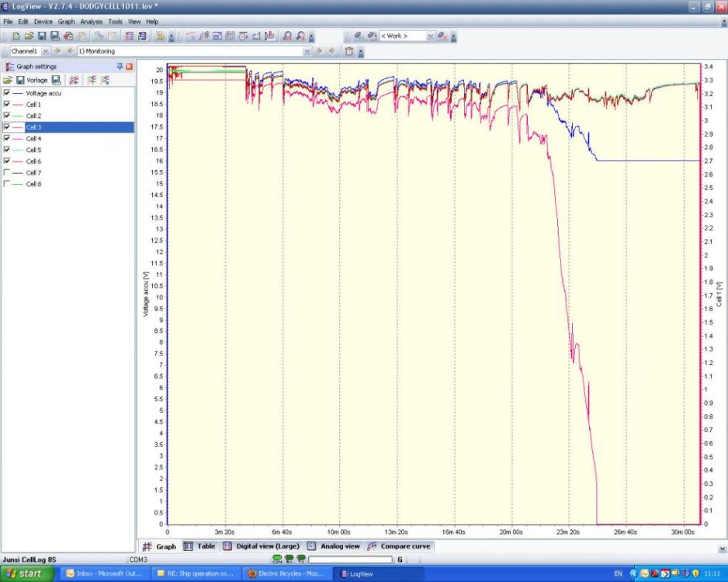Enable the Cell 8 curve checkbox
Viewport: 728px width, 582px height.
8,184
